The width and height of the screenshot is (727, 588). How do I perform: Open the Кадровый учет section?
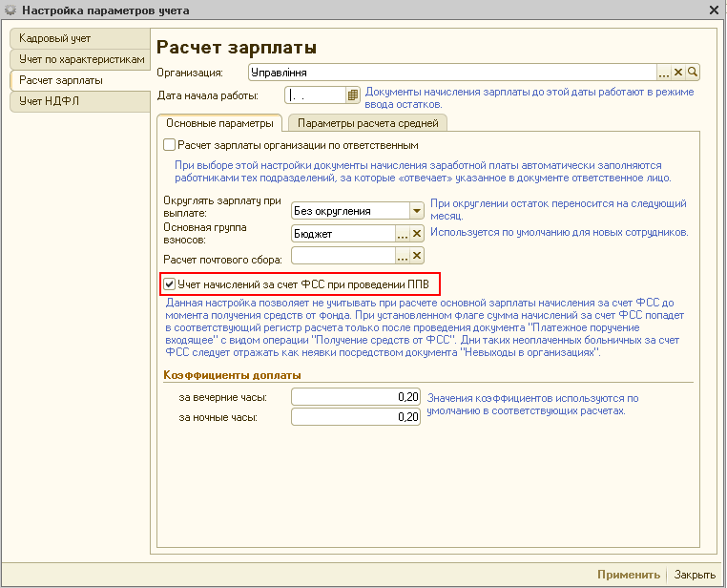click(x=55, y=38)
